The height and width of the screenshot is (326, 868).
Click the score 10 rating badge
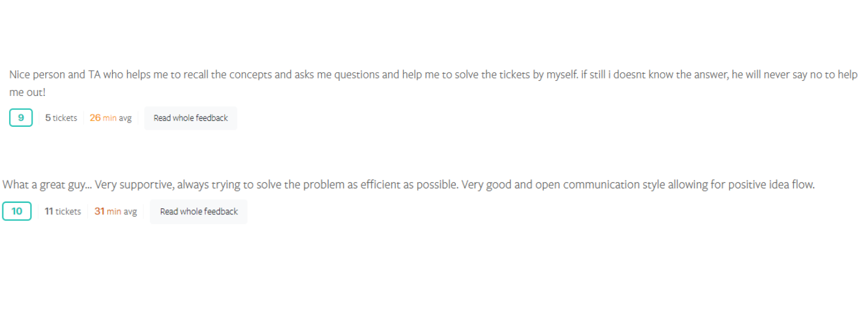click(17, 211)
